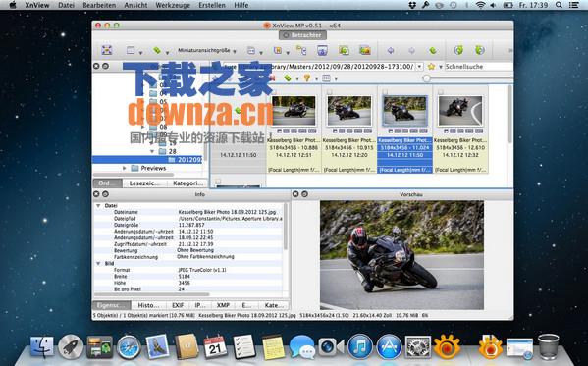This screenshot has width=588, height=366.
Task: Click the green tag icon in browser toolbar
Action: coord(288,78)
